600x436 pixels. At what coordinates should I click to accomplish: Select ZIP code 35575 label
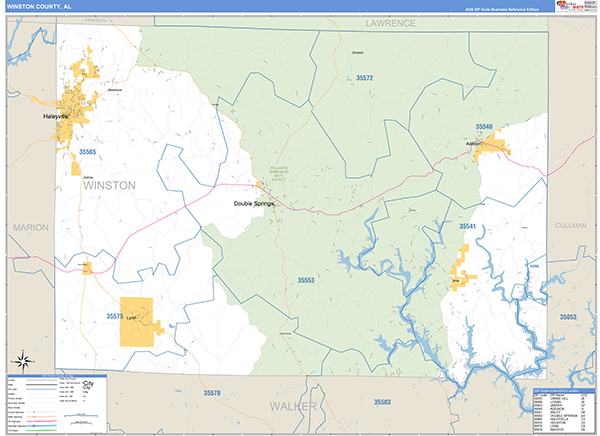coord(115,316)
